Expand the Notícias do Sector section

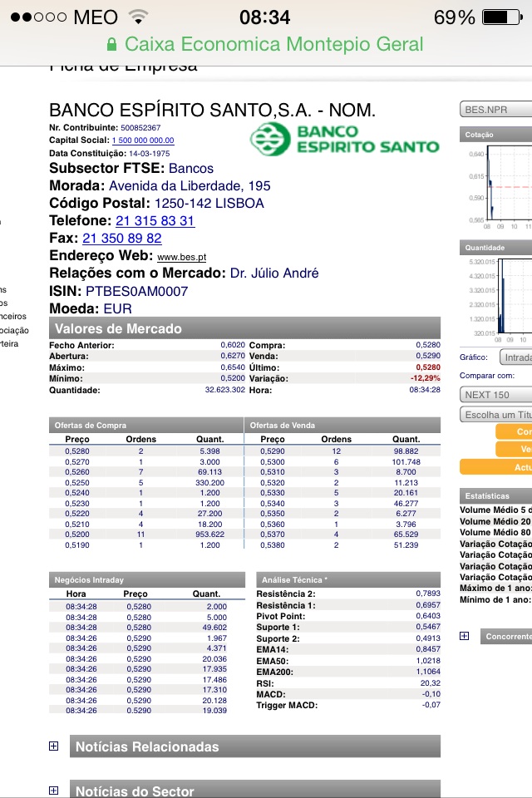click(x=54, y=791)
